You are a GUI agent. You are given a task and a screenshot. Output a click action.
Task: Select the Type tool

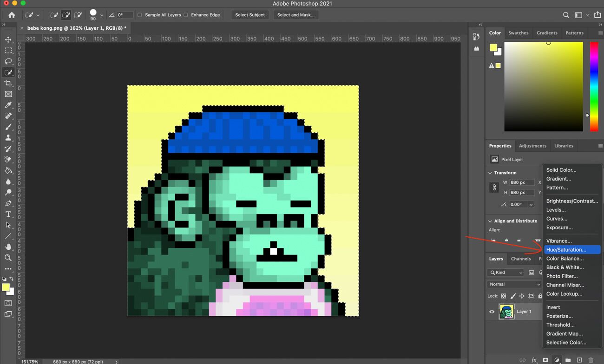[8, 214]
